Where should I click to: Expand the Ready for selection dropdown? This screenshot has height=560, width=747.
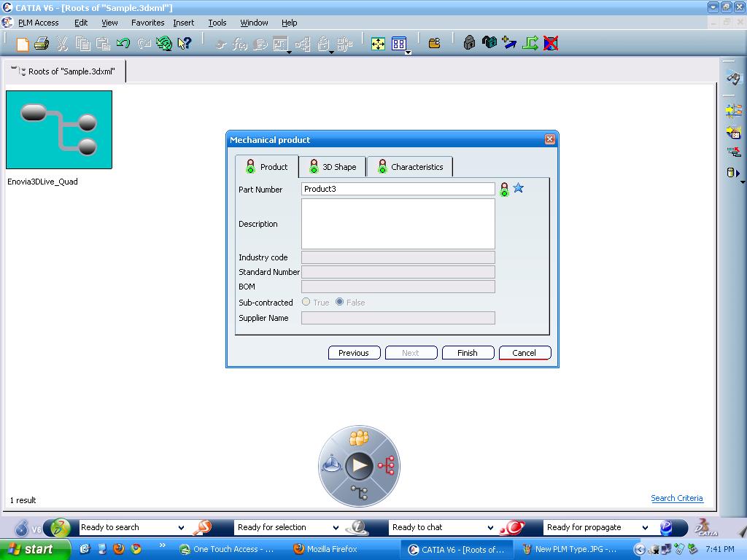click(336, 528)
